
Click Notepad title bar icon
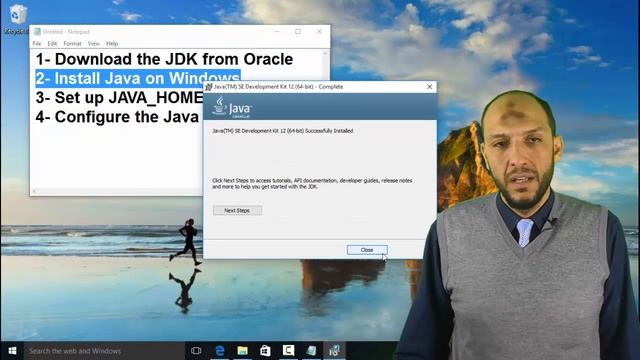[37, 31]
